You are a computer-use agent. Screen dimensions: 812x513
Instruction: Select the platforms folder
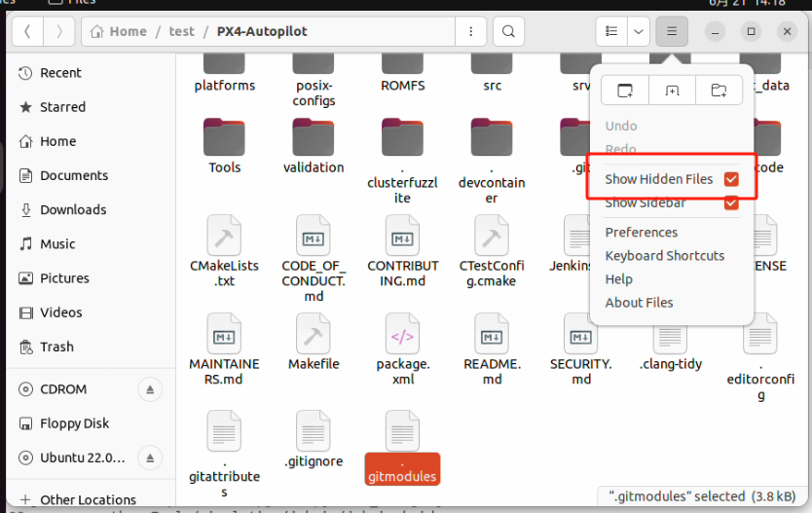224,73
